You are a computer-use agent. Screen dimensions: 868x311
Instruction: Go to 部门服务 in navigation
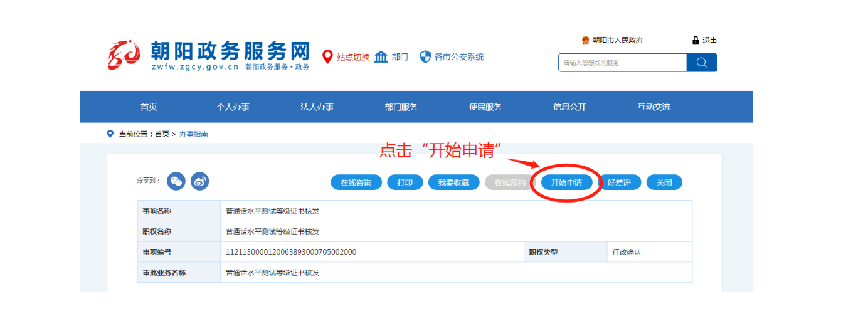tap(401, 107)
